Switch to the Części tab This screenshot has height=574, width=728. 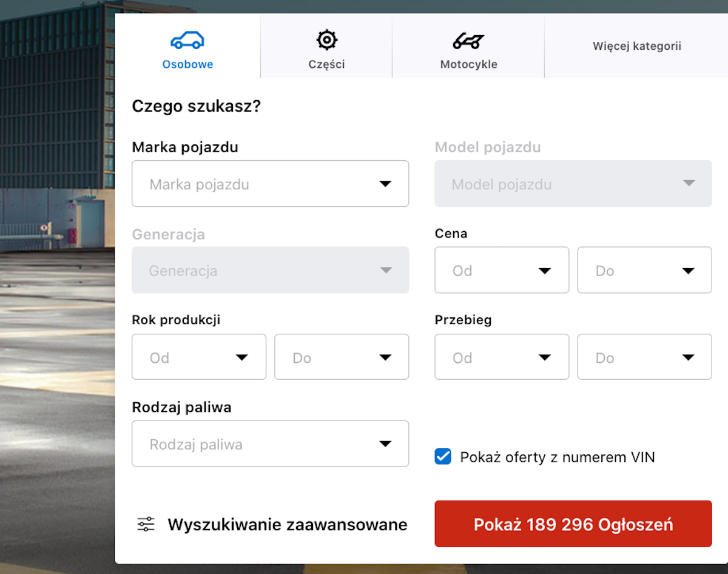click(326, 46)
